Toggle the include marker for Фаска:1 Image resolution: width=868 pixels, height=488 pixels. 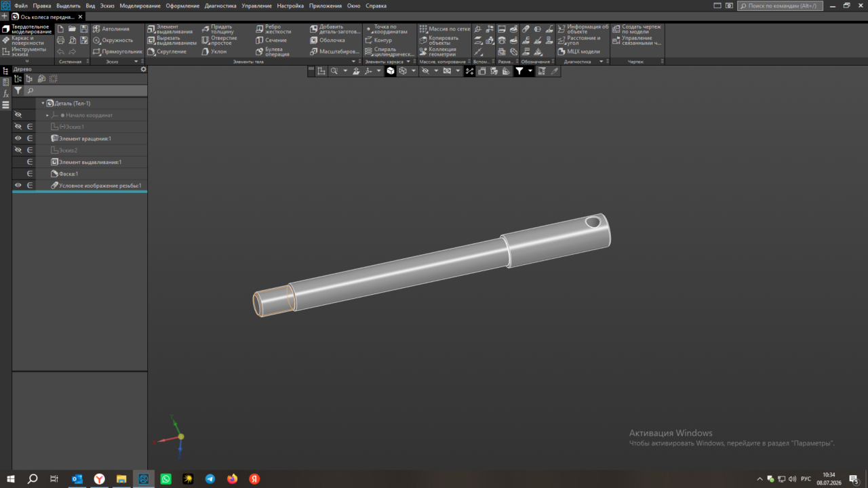point(30,174)
